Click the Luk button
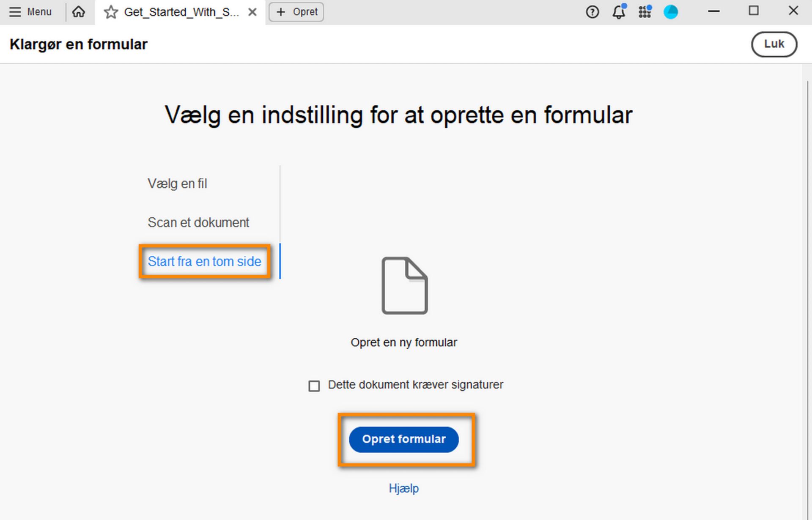The image size is (812, 520). [774, 44]
